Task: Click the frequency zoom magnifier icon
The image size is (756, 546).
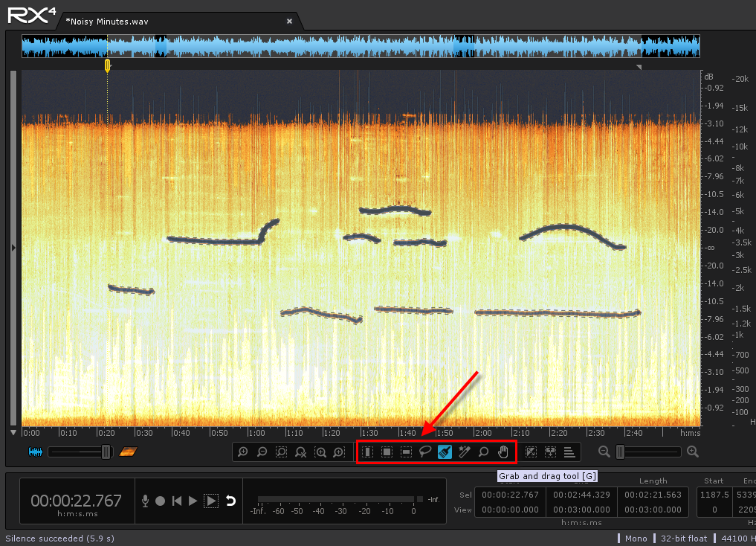Action: tap(339, 452)
